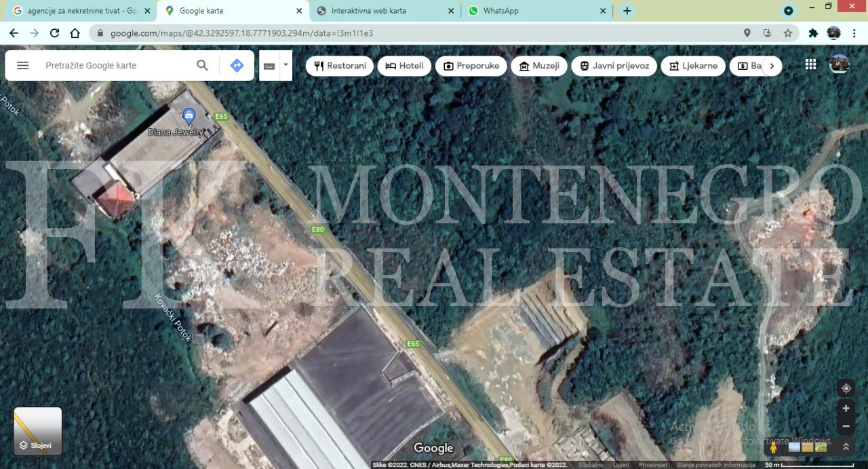Zoom out of the map

coord(846,426)
